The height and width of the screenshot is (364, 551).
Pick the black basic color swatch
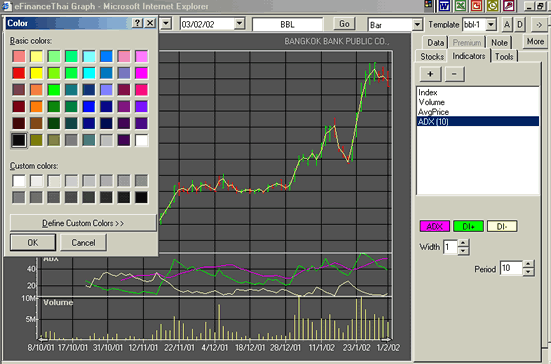point(19,140)
